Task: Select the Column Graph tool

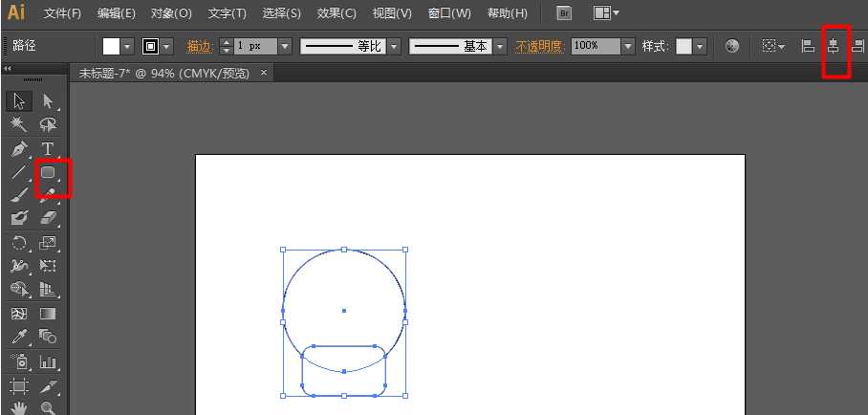Action: (48, 361)
